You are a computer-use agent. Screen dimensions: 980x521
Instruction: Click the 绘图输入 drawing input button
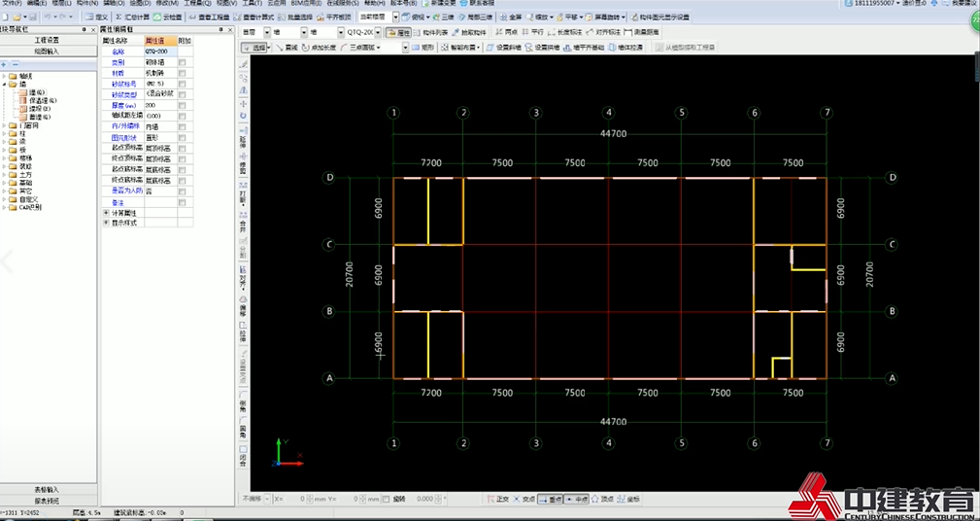[x=47, y=52]
